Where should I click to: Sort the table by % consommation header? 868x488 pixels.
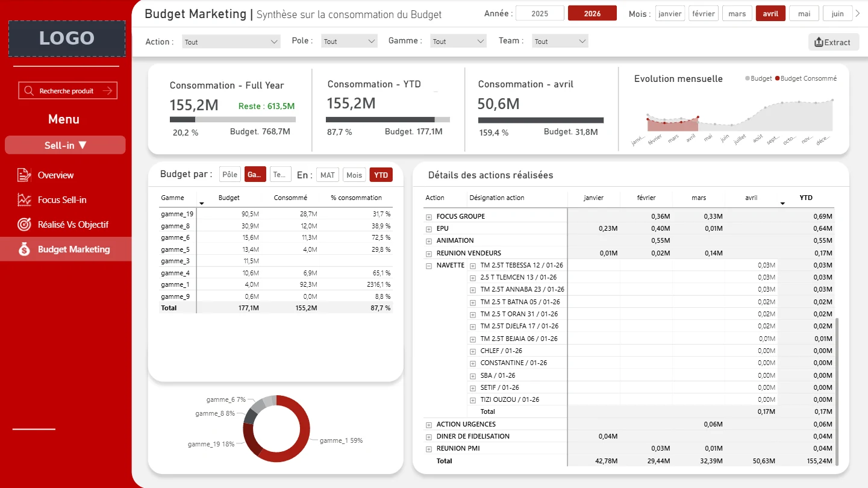(356, 198)
